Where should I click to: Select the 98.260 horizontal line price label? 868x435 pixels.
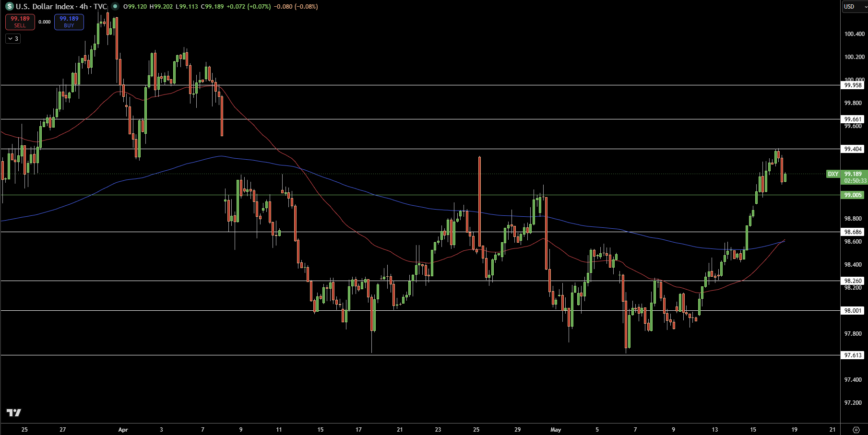point(853,281)
